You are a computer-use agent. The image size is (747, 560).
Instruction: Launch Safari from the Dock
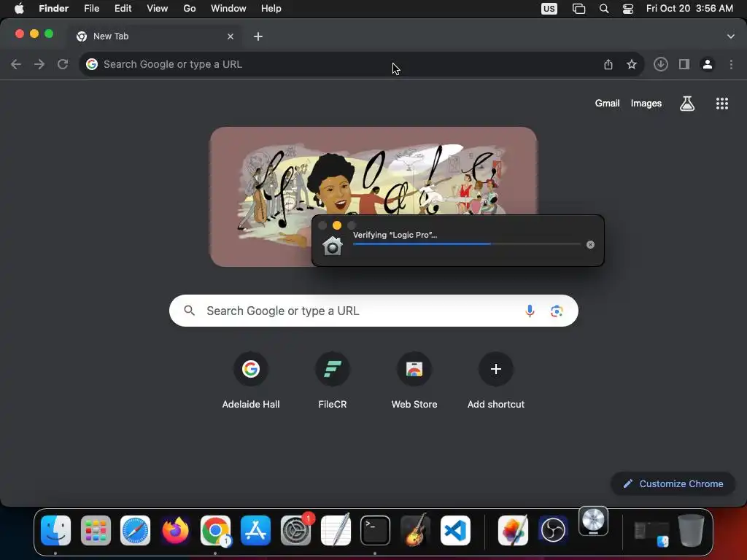pos(135,530)
